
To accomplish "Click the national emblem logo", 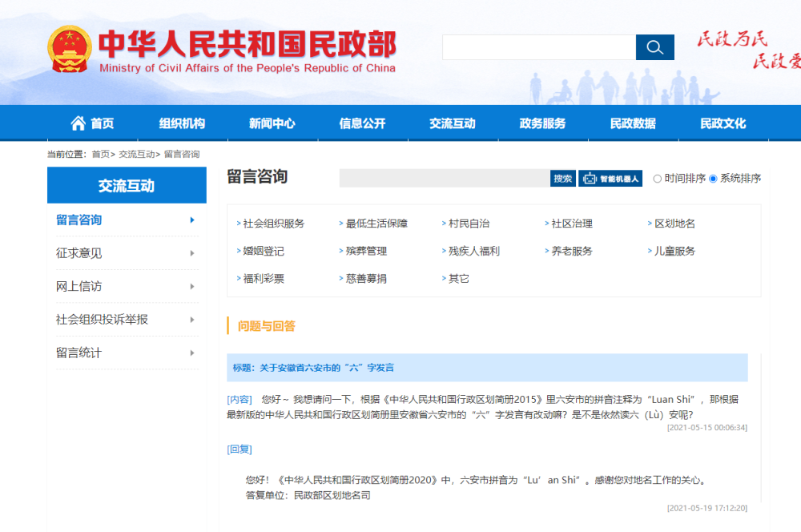I will (x=70, y=49).
